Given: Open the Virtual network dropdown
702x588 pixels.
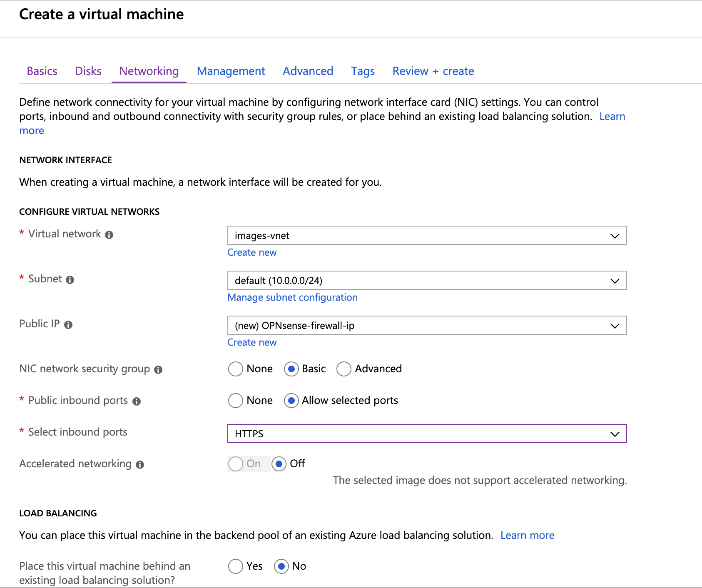Looking at the screenshot, I should tap(427, 236).
